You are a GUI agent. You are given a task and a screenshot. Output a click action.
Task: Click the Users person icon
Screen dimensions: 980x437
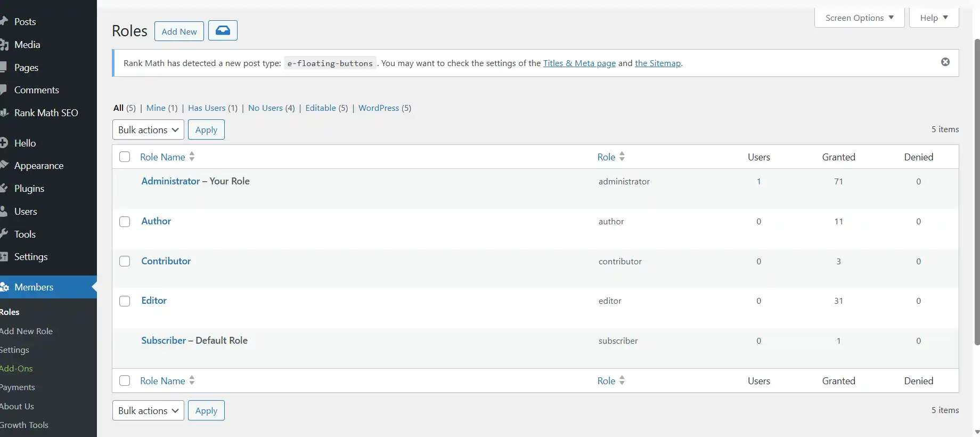coord(4,211)
